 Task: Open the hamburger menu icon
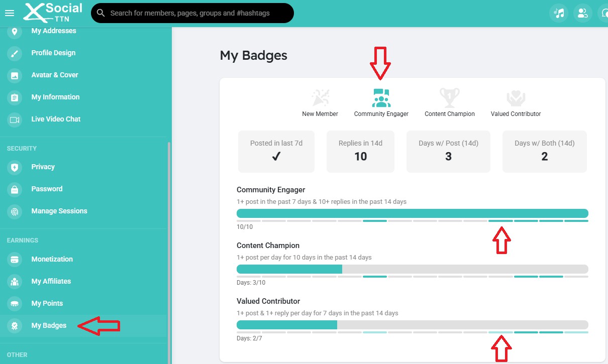(9, 13)
